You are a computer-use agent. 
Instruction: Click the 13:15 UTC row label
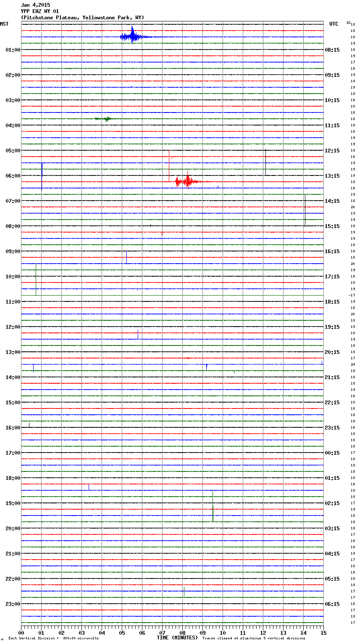pos(332,176)
